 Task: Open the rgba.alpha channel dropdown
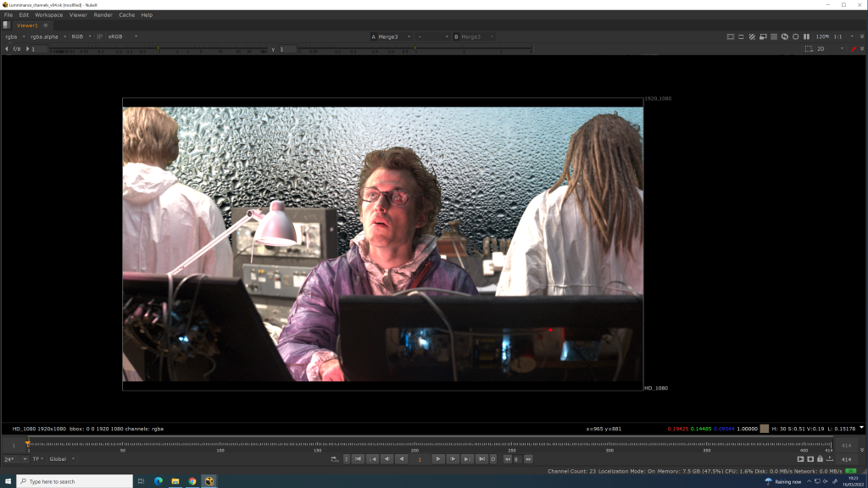tap(48, 36)
